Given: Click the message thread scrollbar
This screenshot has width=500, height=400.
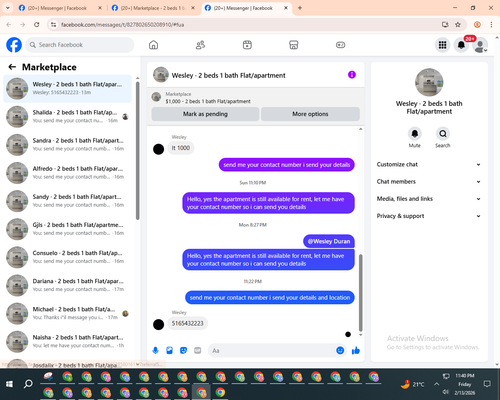Looking at the screenshot, I should tap(360, 292).
